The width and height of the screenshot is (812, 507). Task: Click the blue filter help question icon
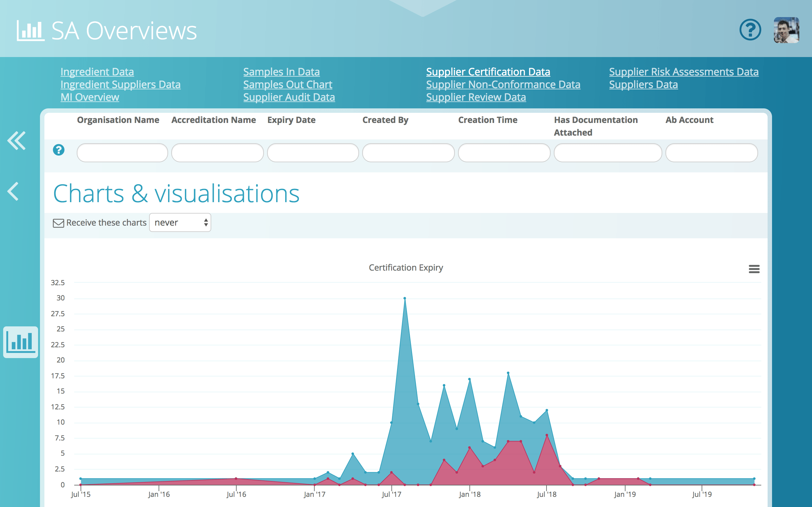(x=59, y=150)
